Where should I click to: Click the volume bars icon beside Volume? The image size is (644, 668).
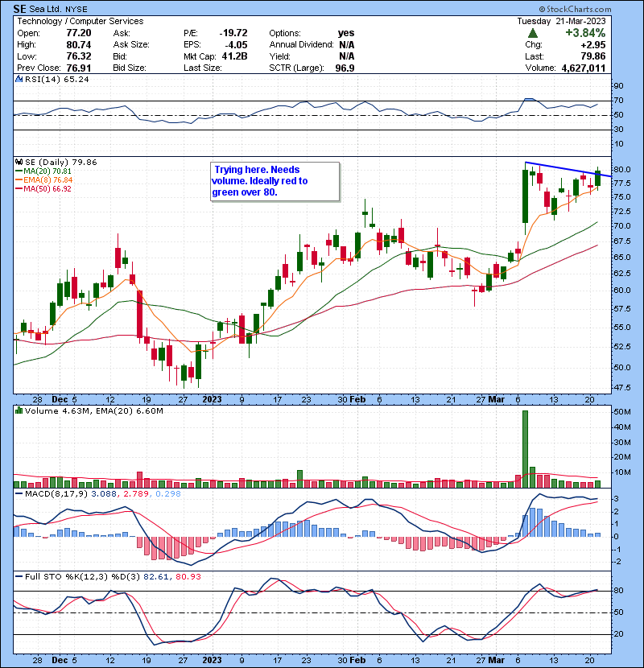pyautogui.click(x=19, y=410)
